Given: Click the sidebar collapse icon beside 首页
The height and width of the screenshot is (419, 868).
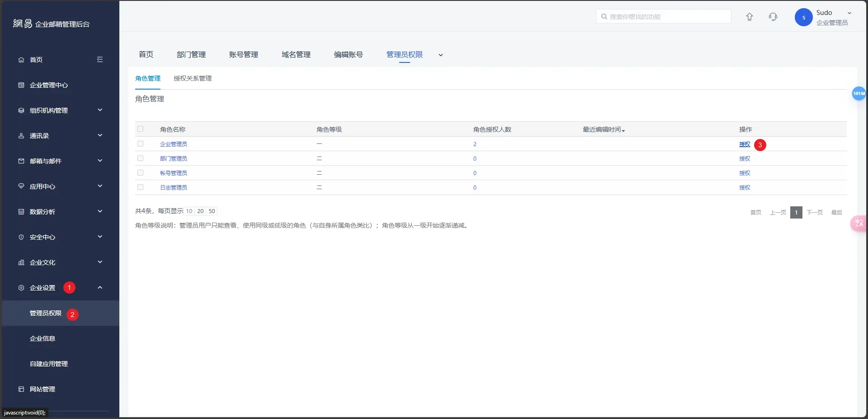Looking at the screenshot, I should (100, 60).
